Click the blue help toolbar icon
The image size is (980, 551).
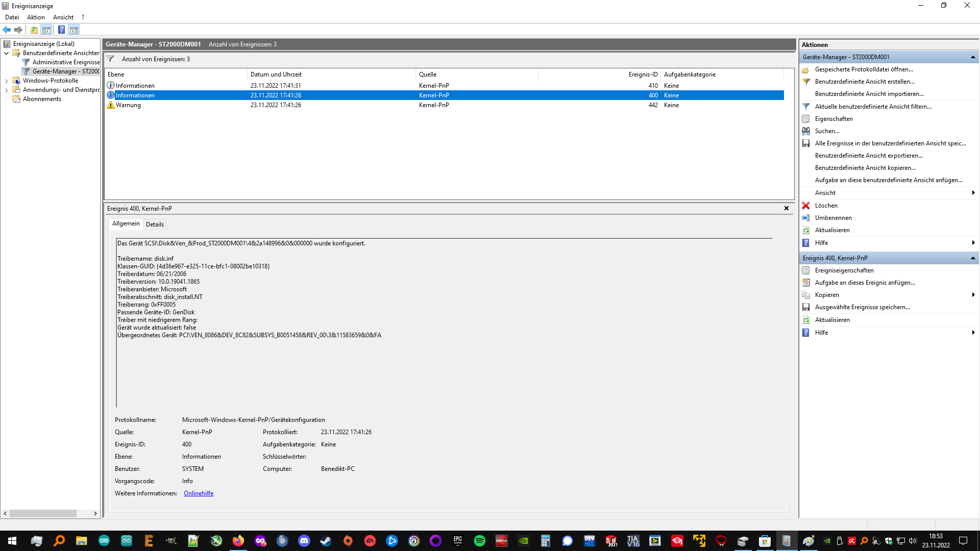coord(61,30)
